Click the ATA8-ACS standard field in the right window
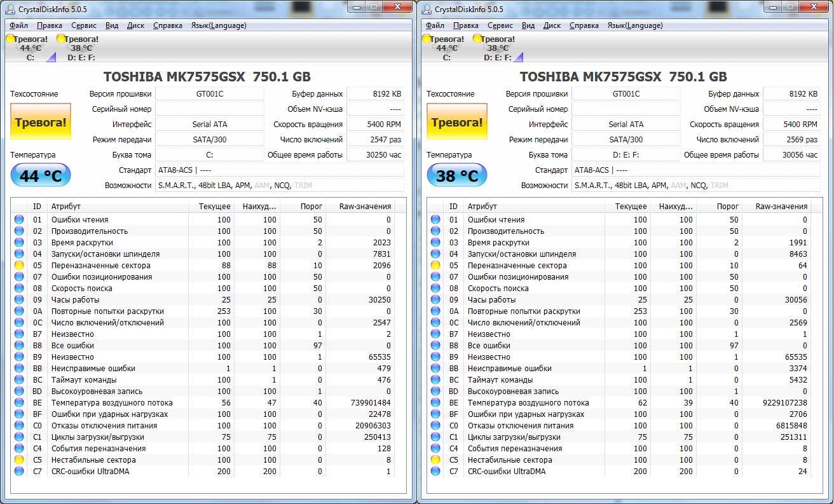 coord(696,170)
